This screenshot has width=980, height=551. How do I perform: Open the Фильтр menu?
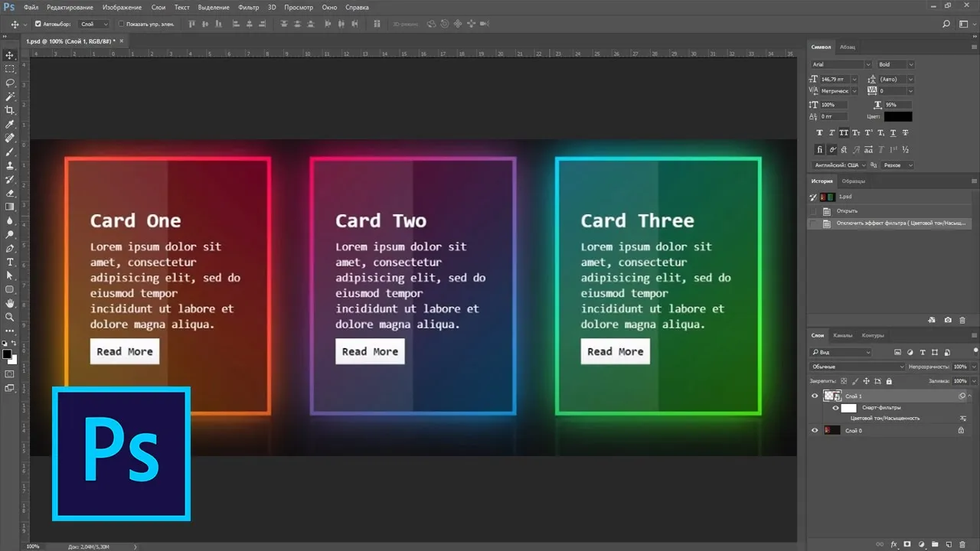tap(249, 7)
